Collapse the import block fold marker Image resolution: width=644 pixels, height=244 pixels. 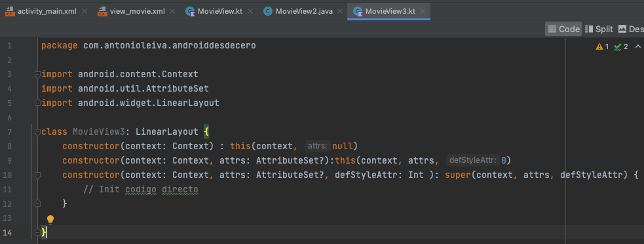pyautogui.click(x=37, y=75)
